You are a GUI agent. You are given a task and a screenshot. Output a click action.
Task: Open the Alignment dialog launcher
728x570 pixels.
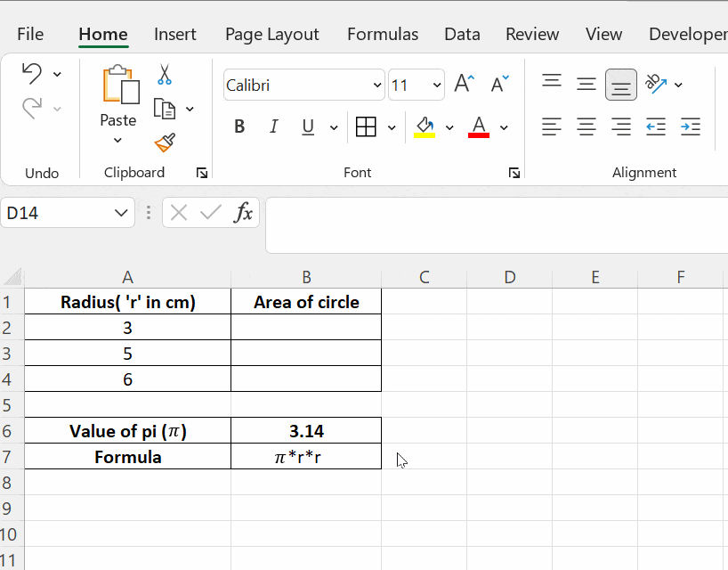tap(725, 174)
